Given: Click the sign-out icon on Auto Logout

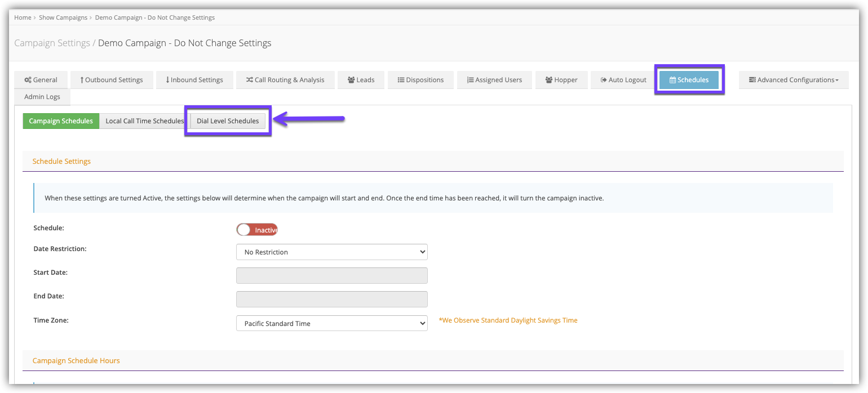Looking at the screenshot, I should [604, 80].
